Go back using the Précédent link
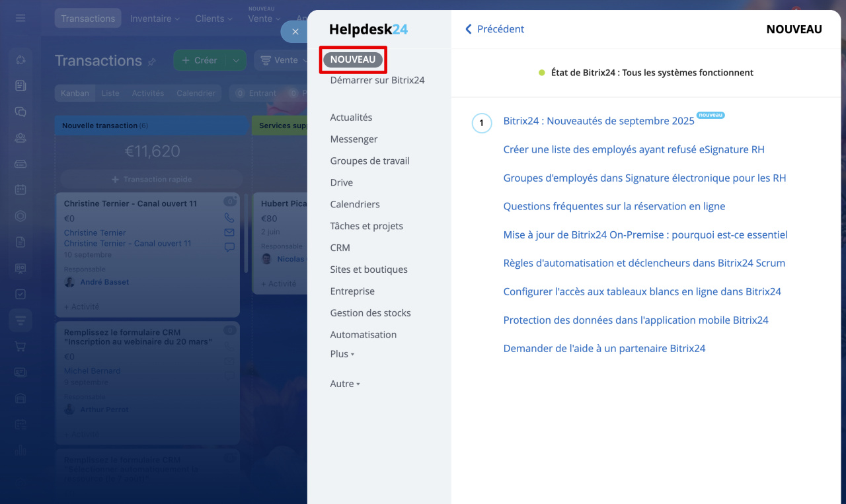Viewport: 846px width, 504px height. (x=494, y=29)
